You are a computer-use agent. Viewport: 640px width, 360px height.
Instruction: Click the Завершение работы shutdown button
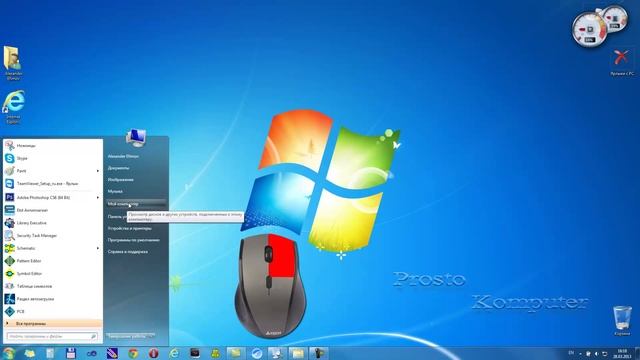click(x=127, y=336)
